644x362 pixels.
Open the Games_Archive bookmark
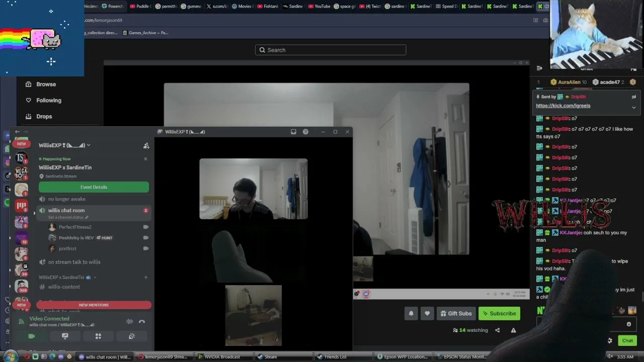(145, 33)
